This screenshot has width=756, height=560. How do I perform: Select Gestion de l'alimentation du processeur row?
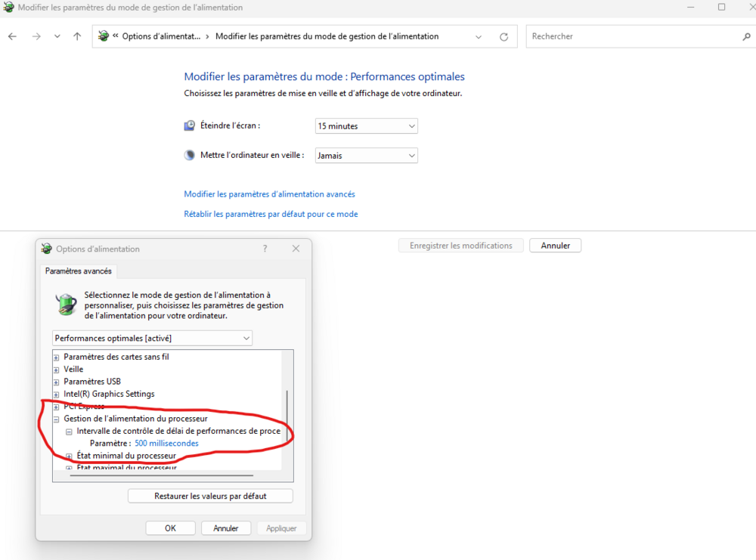[x=135, y=419]
